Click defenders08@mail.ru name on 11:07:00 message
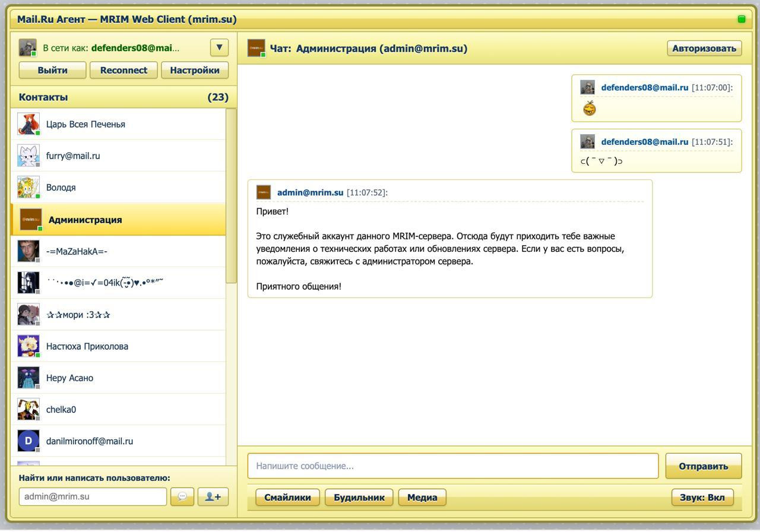 645,87
